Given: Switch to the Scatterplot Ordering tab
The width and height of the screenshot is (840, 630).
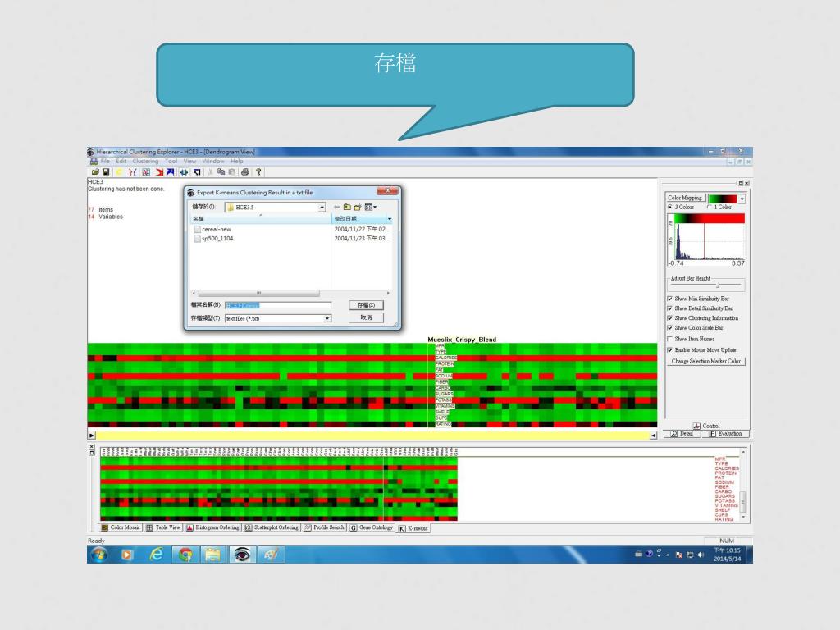Looking at the screenshot, I should point(272,527).
